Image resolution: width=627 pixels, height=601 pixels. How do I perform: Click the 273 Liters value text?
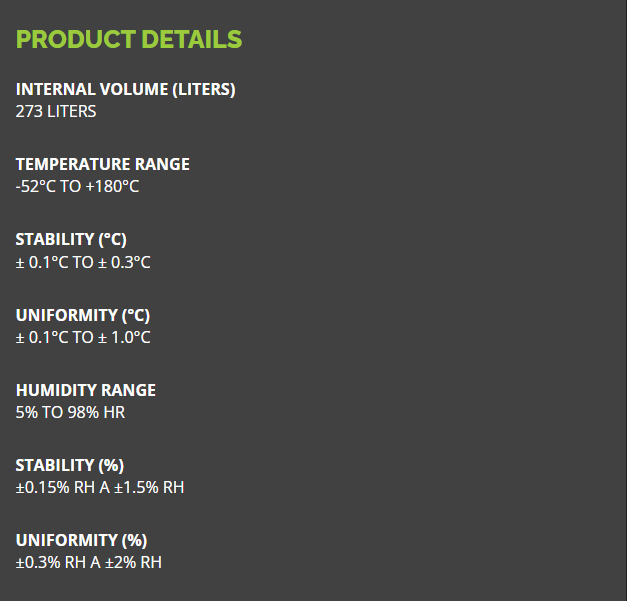[56, 111]
